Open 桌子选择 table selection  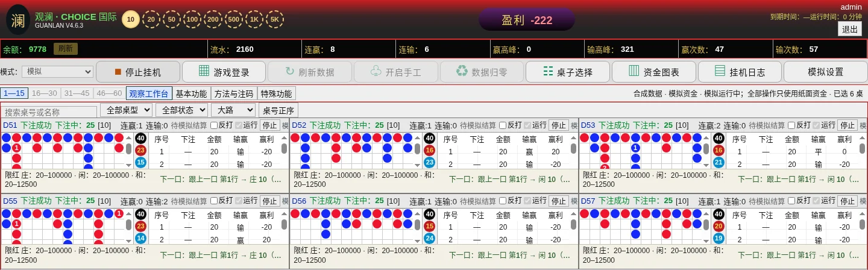568,72
